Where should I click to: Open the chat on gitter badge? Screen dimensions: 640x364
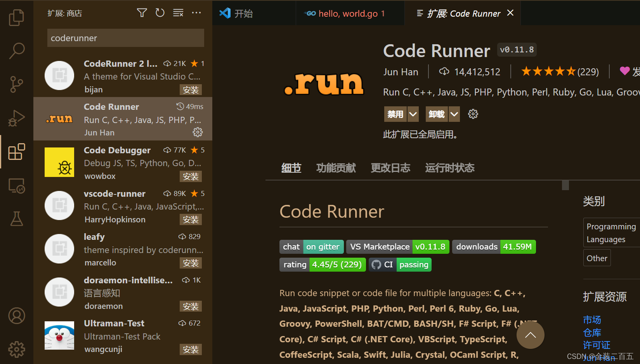(x=312, y=247)
